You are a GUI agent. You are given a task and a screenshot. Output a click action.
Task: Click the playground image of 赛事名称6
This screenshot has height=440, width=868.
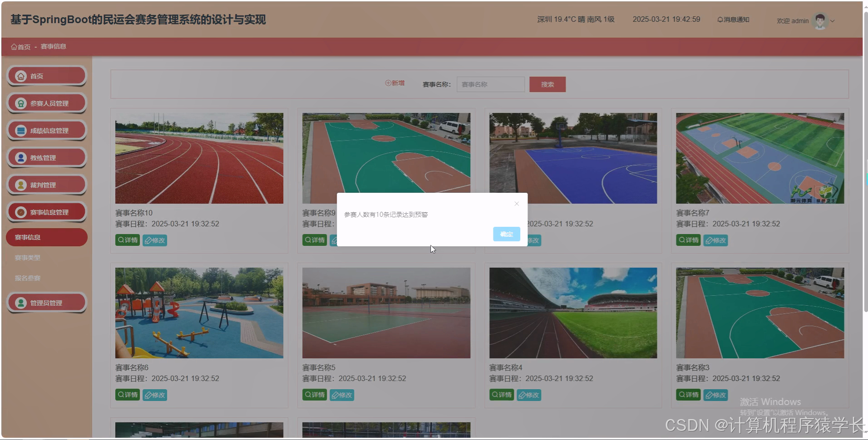click(199, 313)
